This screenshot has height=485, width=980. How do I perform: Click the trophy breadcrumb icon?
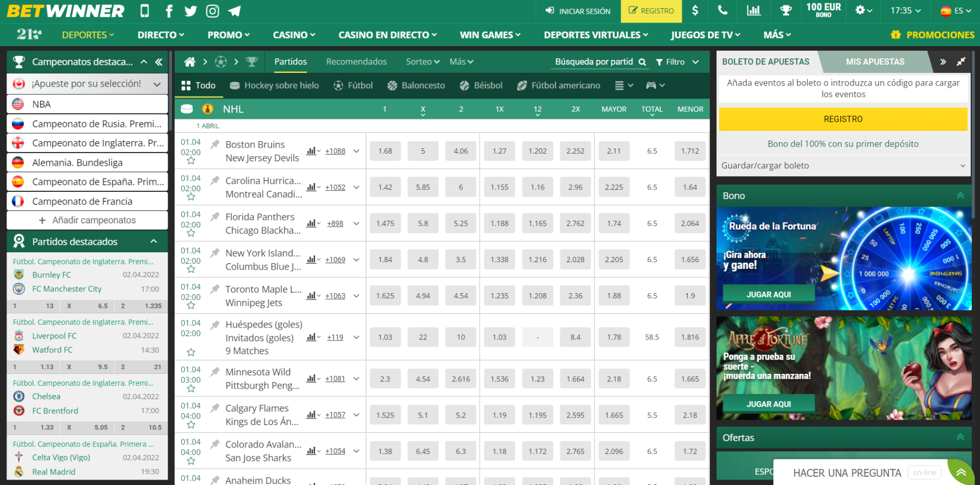click(x=252, y=62)
